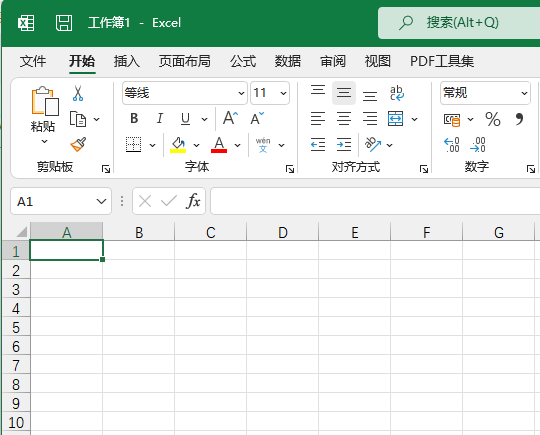Switch to the 视图 tab

[377, 61]
